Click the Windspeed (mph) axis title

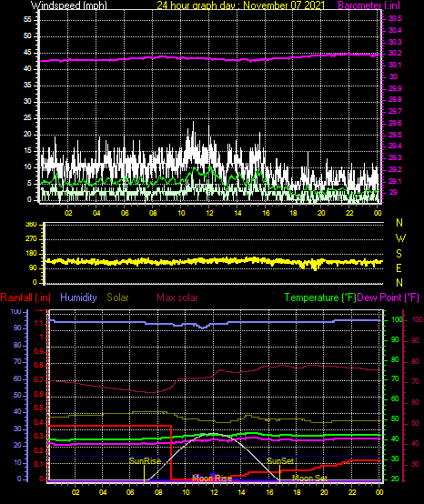69,5
